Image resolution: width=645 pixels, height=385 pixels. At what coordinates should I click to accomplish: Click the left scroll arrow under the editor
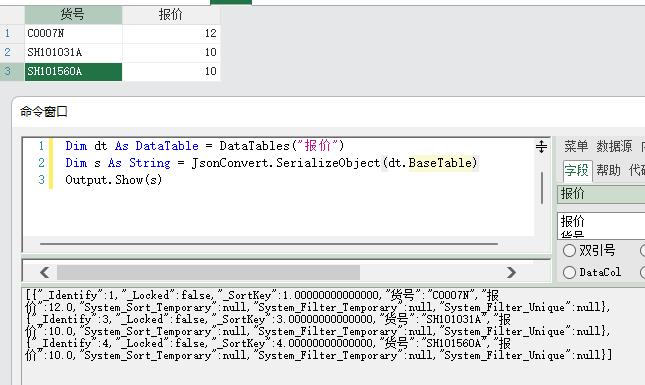pos(45,272)
